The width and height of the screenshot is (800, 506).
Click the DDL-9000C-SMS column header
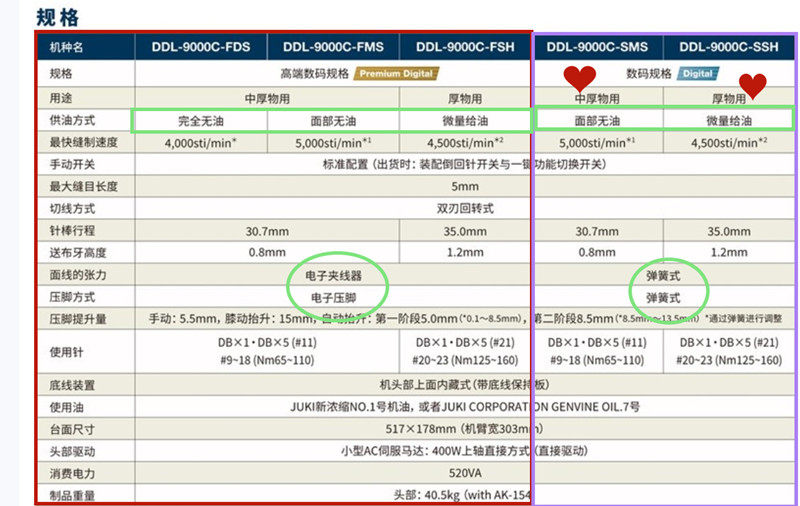click(x=597, y=47)
